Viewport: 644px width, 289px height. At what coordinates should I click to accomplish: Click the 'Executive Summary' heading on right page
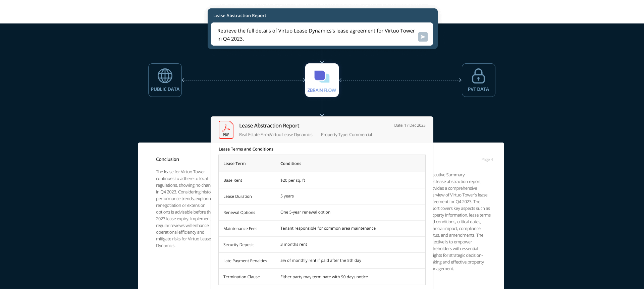pyautogui.click(x=449, y=175)
